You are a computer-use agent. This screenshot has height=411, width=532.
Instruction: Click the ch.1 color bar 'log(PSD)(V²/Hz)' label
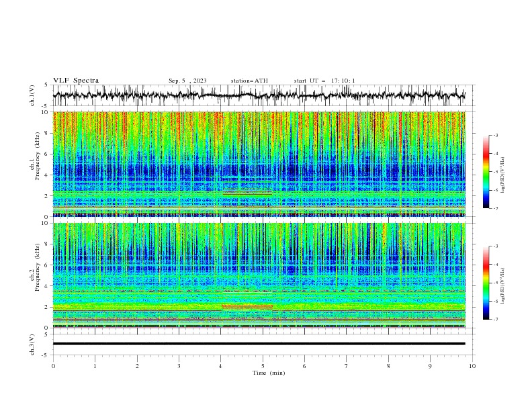[x=503, y=175]
